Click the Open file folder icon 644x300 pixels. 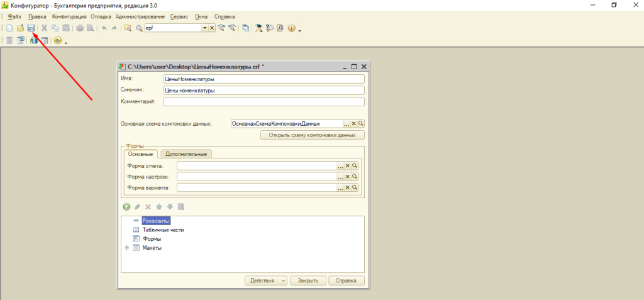[x=20, y=28]
